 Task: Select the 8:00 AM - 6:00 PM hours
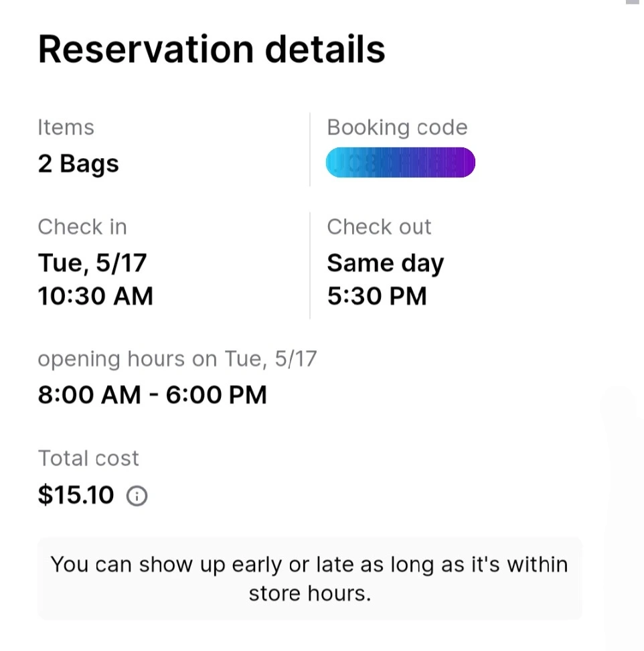pos(152,395)
